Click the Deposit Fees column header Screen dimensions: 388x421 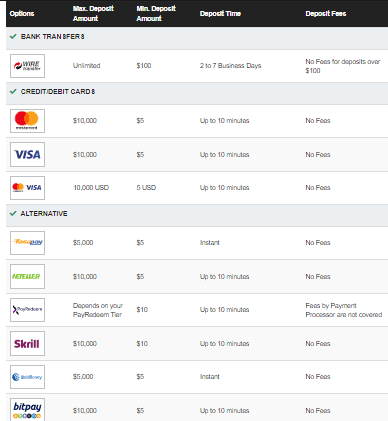(x=326, y=14)
